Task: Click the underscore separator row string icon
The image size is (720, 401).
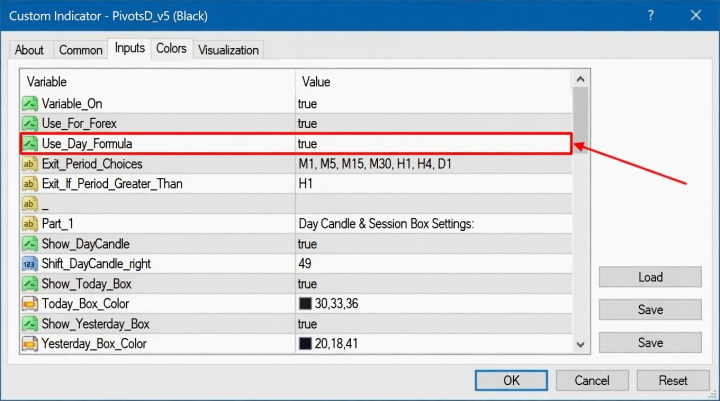Action: 30,204
